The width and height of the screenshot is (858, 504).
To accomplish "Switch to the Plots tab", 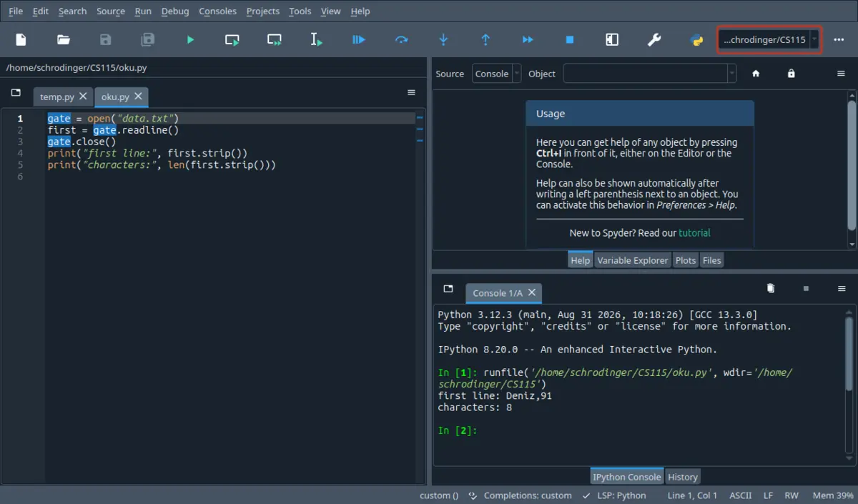I will point(686,260).
